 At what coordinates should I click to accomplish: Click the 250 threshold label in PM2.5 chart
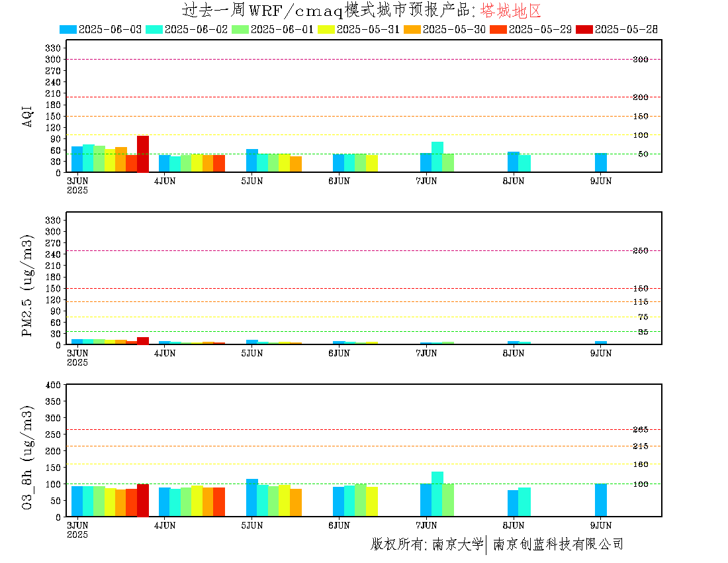coord(641,251)
